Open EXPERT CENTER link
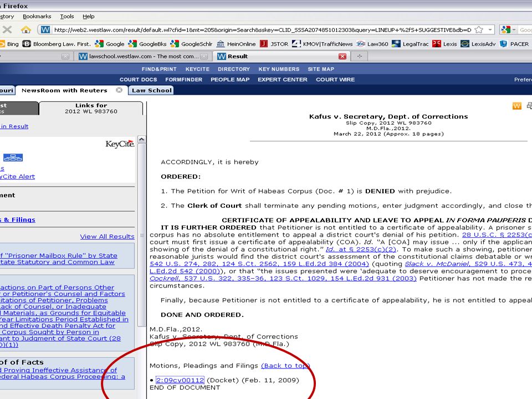The height and width of the screenshot is (399, 532). pos(282,79)
